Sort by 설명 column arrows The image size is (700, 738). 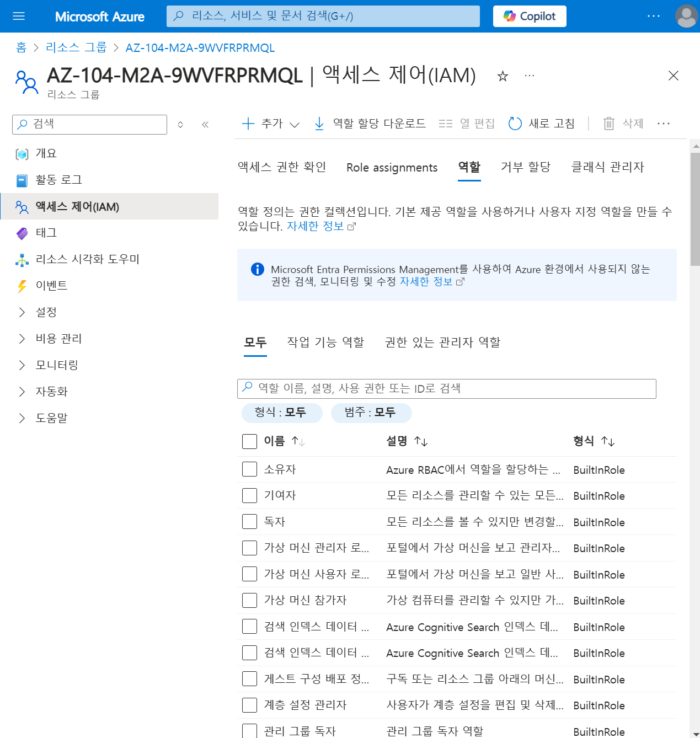(421, 441)
